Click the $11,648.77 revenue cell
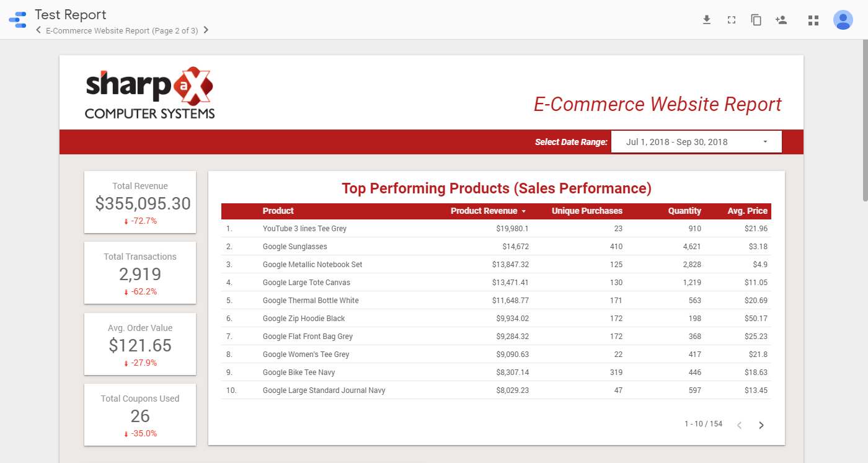The height and width of the screenshot is (463, 868). 511,301
